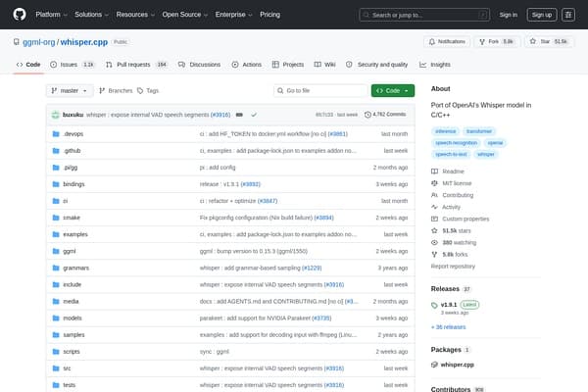Click the grammars folder icon
Screen dimensions: 588x392
tap(56, 268)
